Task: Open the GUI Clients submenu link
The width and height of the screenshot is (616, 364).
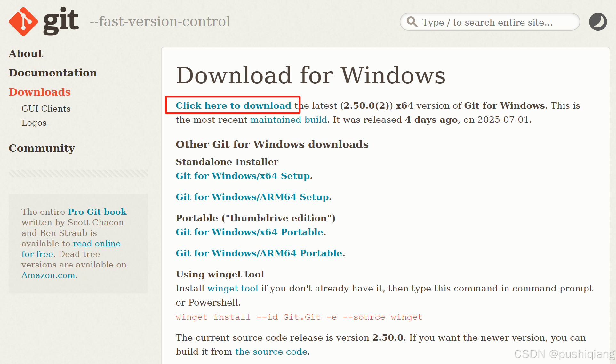Action: pos(46,109)
